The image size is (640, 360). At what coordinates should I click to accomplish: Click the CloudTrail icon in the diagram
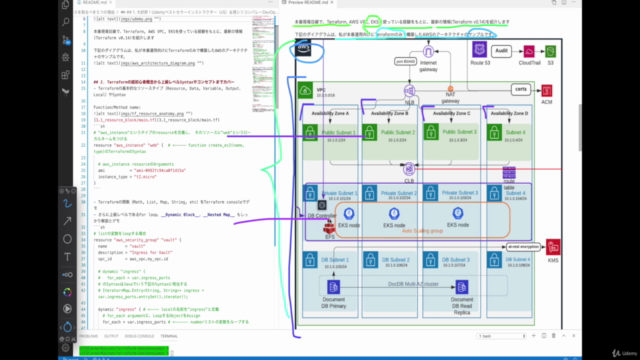click(x=529, y=51)
